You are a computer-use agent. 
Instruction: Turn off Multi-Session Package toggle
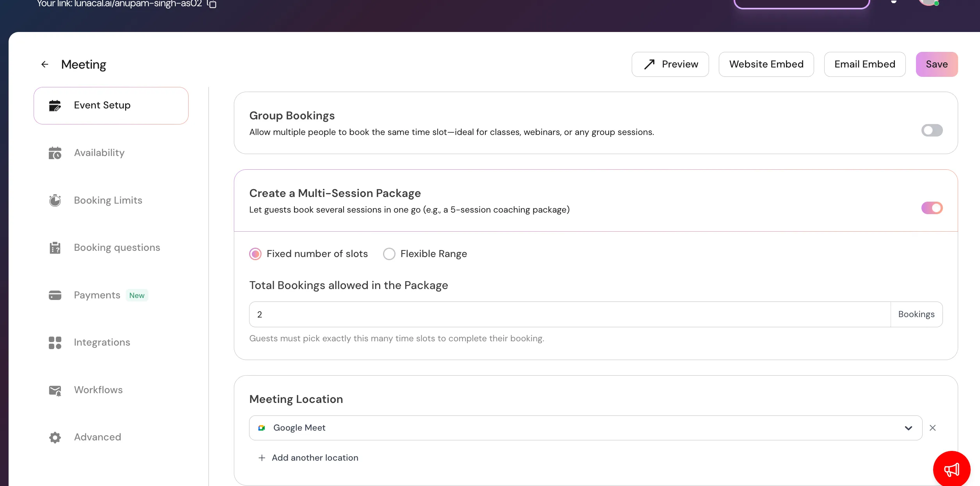[932, 208]
